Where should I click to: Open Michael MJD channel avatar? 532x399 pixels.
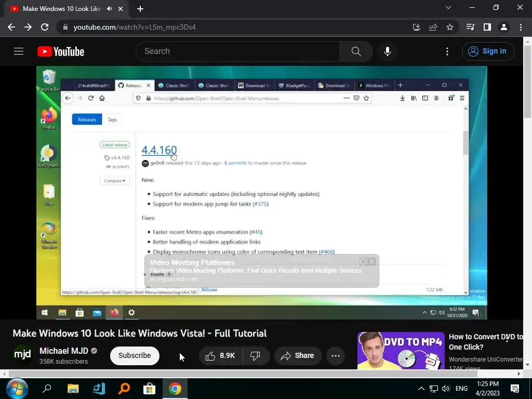pyautogui.click(x=22, y=355)
